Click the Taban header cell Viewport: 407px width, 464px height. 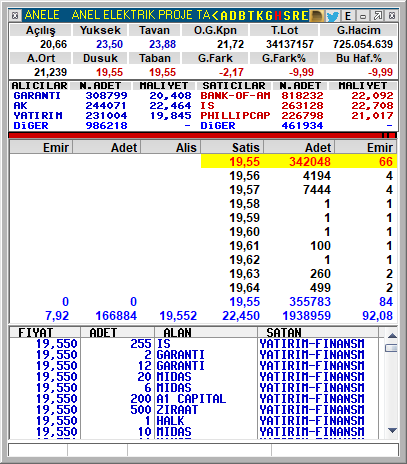pyautogui.click(x=154, y=58)
